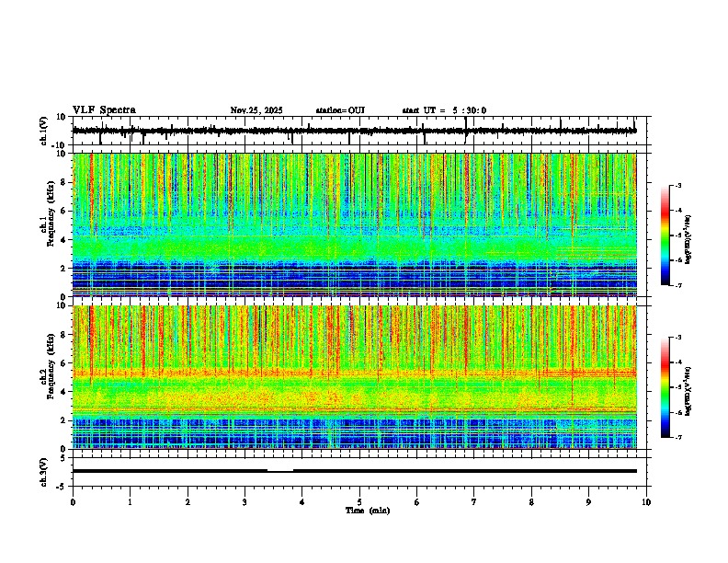Click the white gap in the ch.3 trace
This screenshot has width=728, height=563.
[x=280, y=470]
